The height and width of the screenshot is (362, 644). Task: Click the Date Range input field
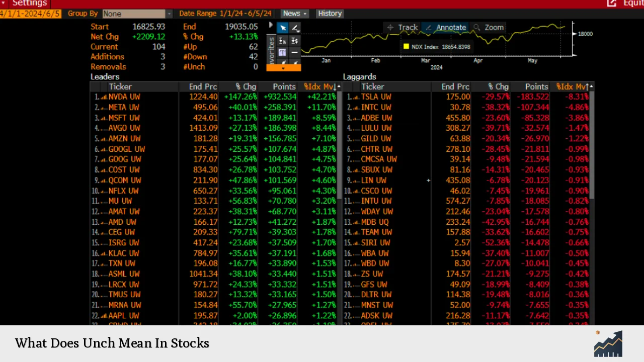[x=247, y=14]
